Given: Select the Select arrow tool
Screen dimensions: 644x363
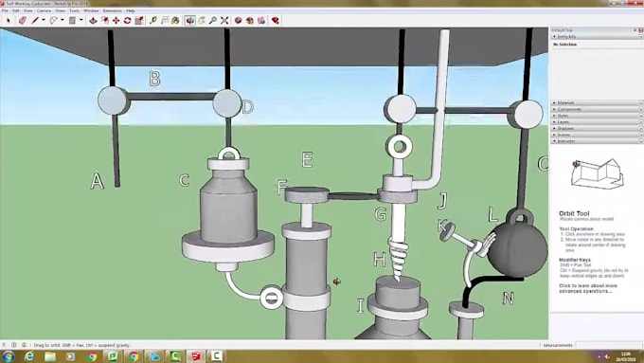Looking at the screenshot, I should pyautogui.click(x=9, y=20).
